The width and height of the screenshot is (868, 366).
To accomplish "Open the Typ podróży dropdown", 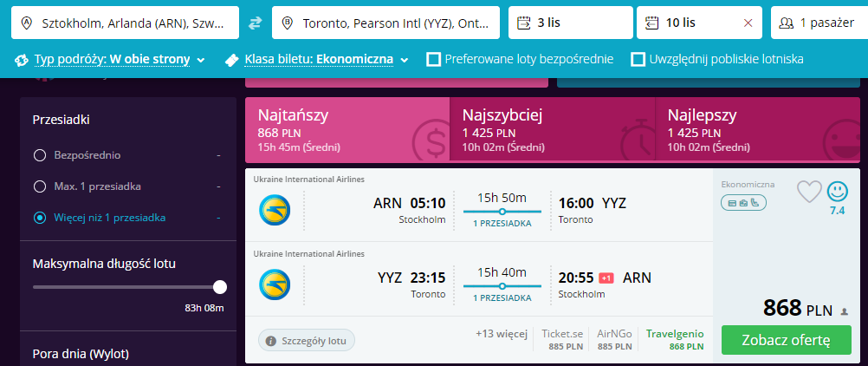I will [x=110, y=60].
